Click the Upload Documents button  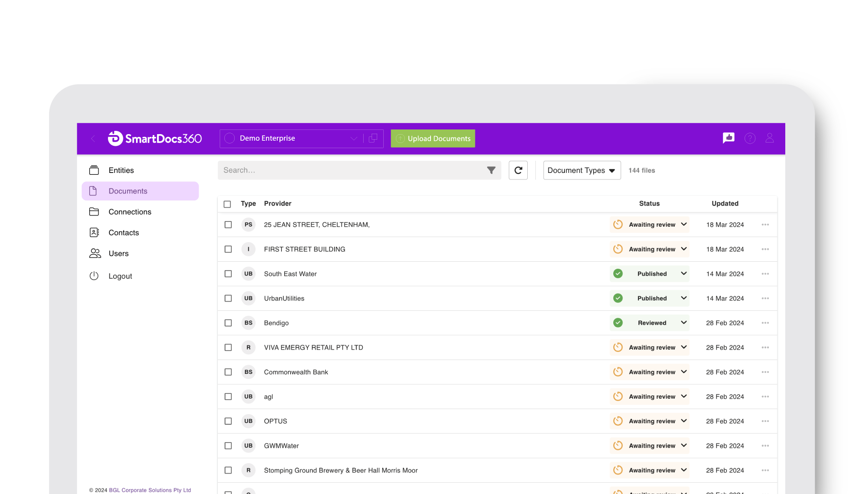433,138
